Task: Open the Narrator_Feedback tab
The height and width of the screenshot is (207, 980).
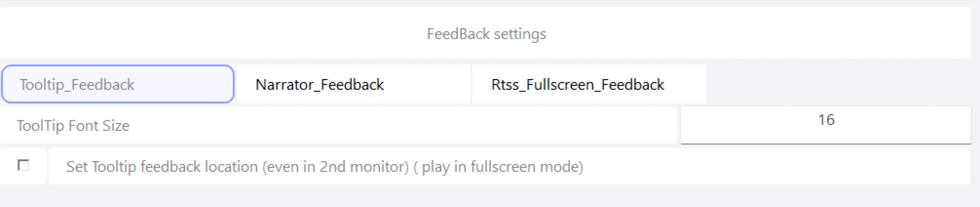Action: [x=353, y=84]
